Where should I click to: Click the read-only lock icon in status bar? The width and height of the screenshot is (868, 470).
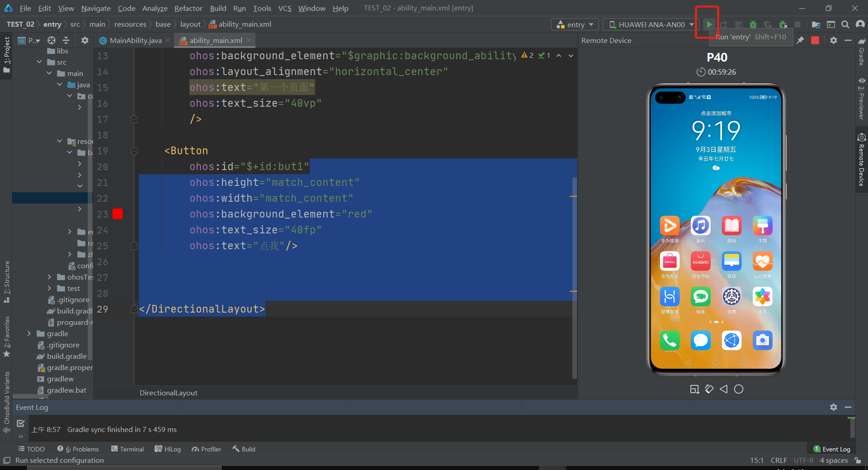(858, 461)
